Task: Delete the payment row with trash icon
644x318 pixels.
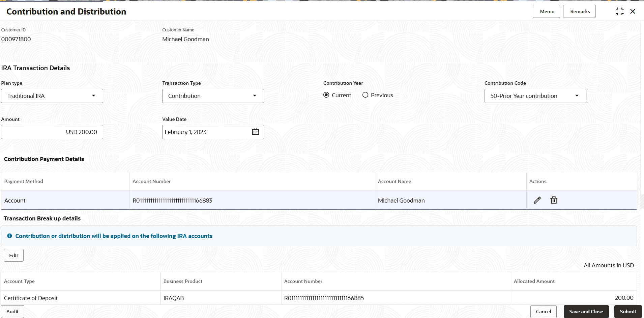Action: (554, 200)
